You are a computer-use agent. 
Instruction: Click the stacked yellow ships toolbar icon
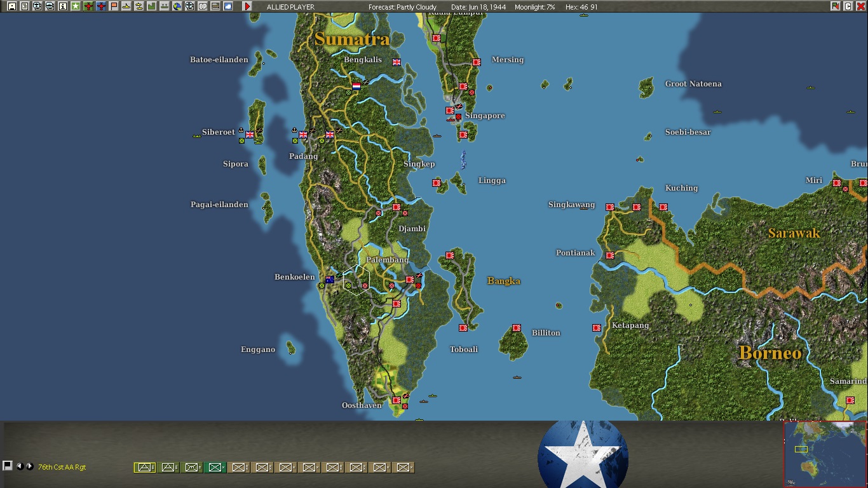(139, 6)
